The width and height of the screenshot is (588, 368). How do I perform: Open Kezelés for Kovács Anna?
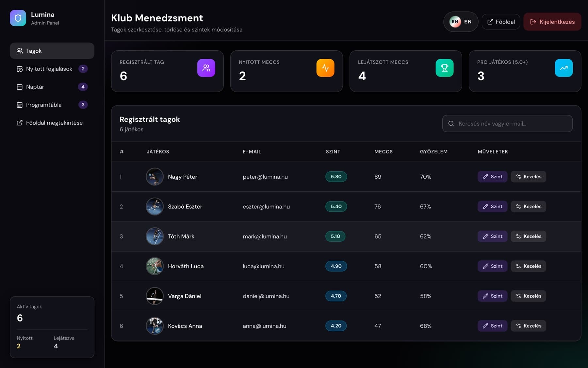tap(528, 326)
